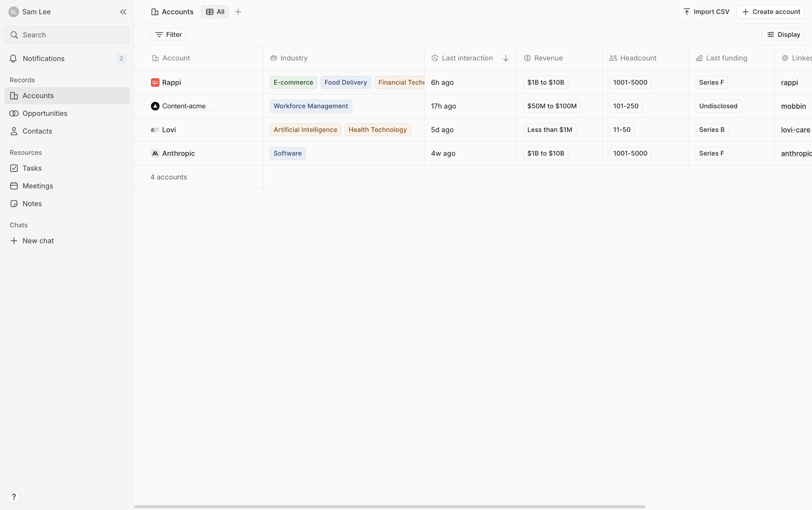
Task: Click the Search input field
Action: tap(67, 35)
